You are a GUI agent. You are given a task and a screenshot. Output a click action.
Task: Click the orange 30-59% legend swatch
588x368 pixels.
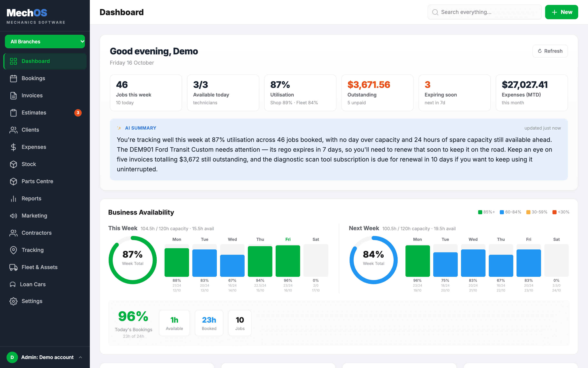[528, 212]
